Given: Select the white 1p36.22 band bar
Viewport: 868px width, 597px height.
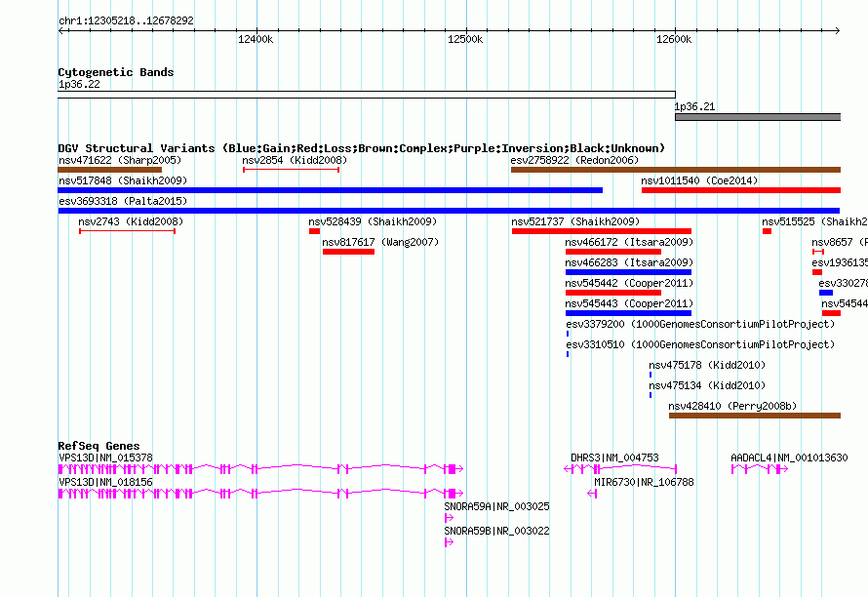Looking at the screenshot, I should coord(367,95).
